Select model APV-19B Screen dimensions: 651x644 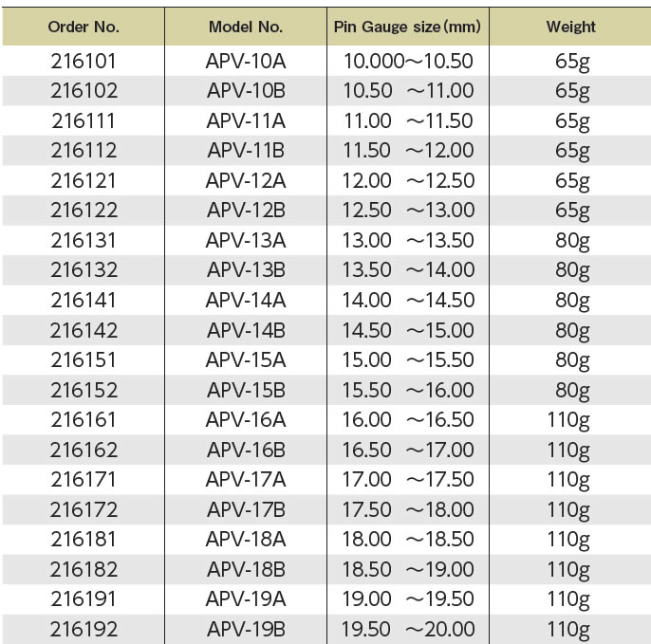pyautogui.click(x=246, y=629)
